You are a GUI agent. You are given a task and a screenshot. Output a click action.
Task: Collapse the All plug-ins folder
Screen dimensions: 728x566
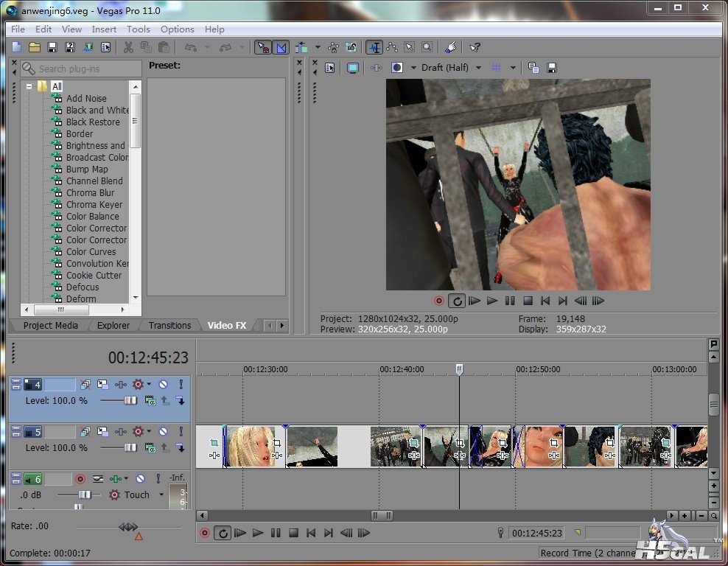[x=29, y=86]
